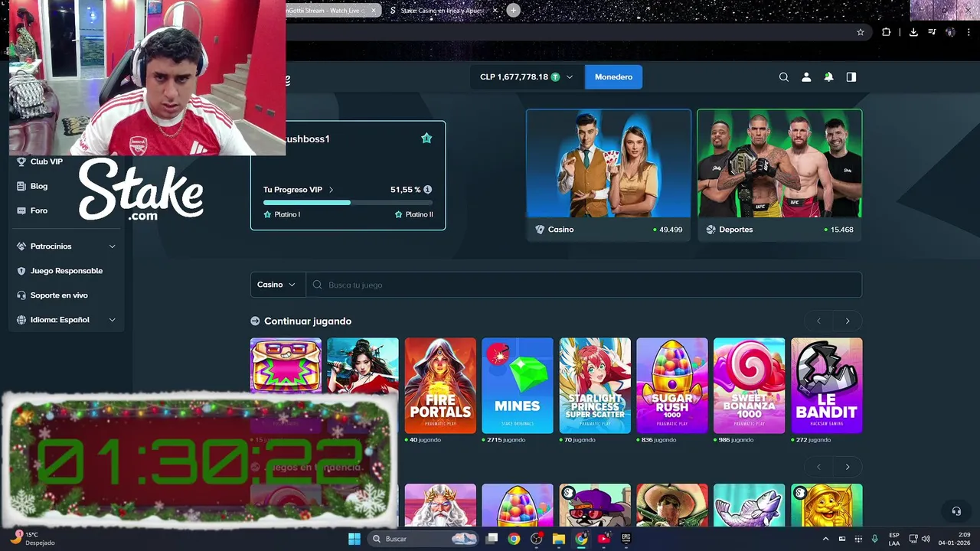Screen dimensions: 980x551
Task: Open the browser extensions puzzle icon
Action: (887, 32)
